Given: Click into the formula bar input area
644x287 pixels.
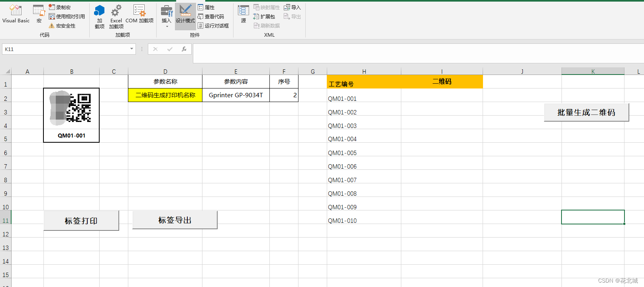Looking at the screenshot, I should (x=418, y=53).
